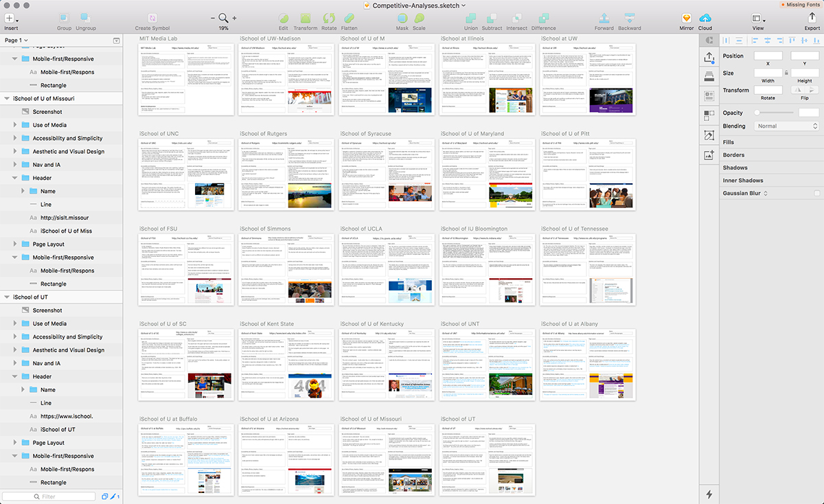Click the Ungroup toolbar icon
Image resolution: width=824 pixels, height=504 pixels.
tap(85, 18)
